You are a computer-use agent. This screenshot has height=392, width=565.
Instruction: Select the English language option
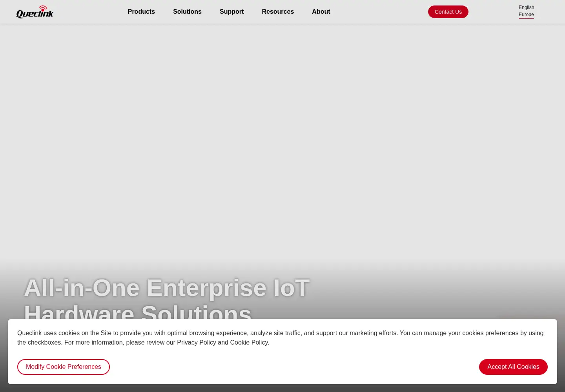(526, 7)
